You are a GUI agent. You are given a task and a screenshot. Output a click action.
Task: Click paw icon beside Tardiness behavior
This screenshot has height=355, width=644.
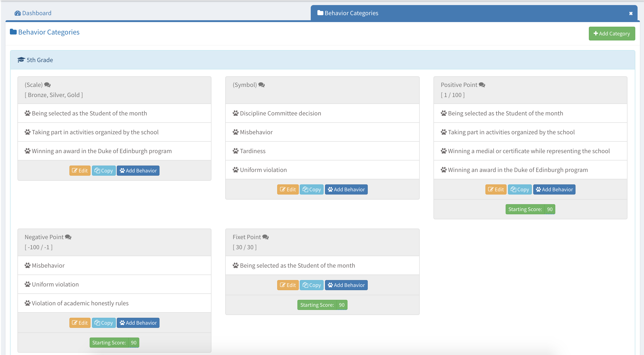[236, 151]
